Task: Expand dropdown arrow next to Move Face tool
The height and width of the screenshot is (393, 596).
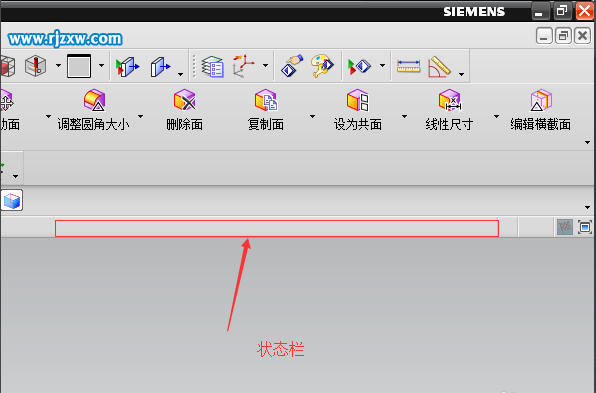Action: pyautogui.click(x=48, y=116)
